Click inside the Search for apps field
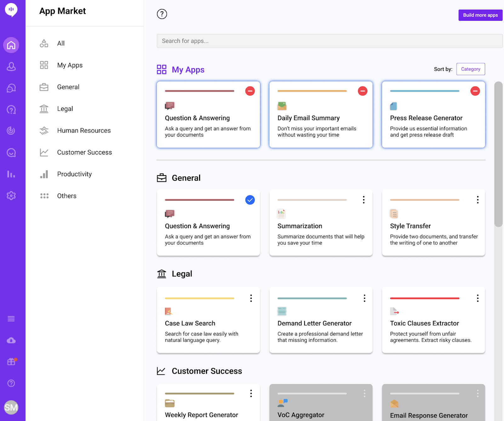Screen dimensions: 504x421 [329, 41]
